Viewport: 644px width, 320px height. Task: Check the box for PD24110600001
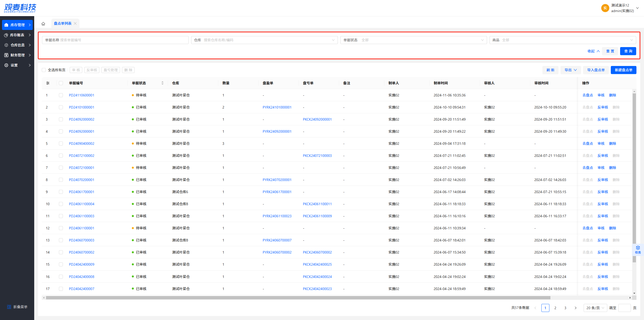61,95
